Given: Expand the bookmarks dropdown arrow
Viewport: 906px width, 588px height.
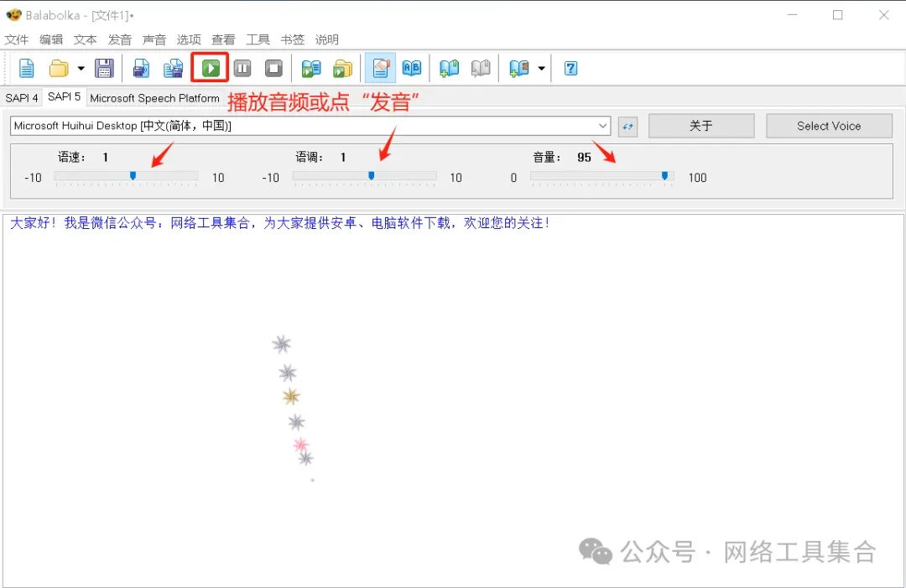Looking at the screenshot, I should (541, 68).
